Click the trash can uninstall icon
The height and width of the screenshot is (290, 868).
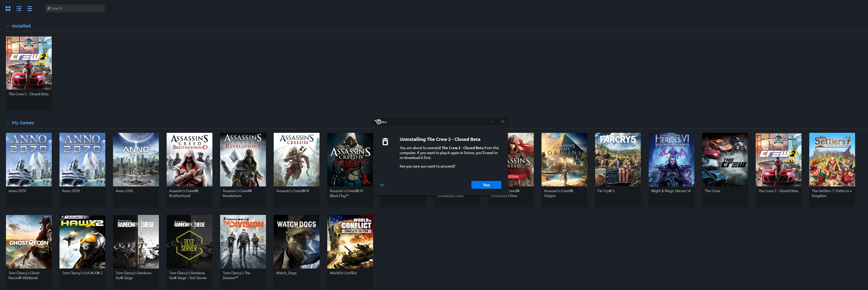coord(385,142)
